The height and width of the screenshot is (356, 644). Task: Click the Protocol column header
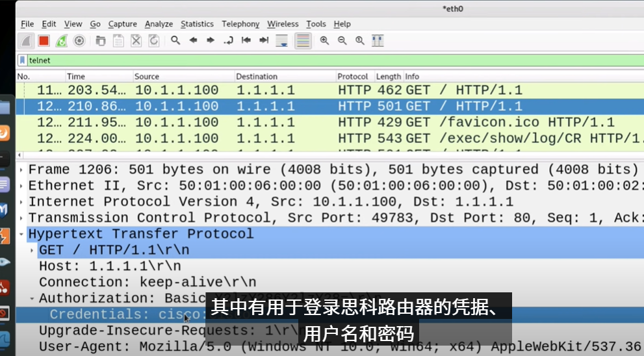point(352,77)
